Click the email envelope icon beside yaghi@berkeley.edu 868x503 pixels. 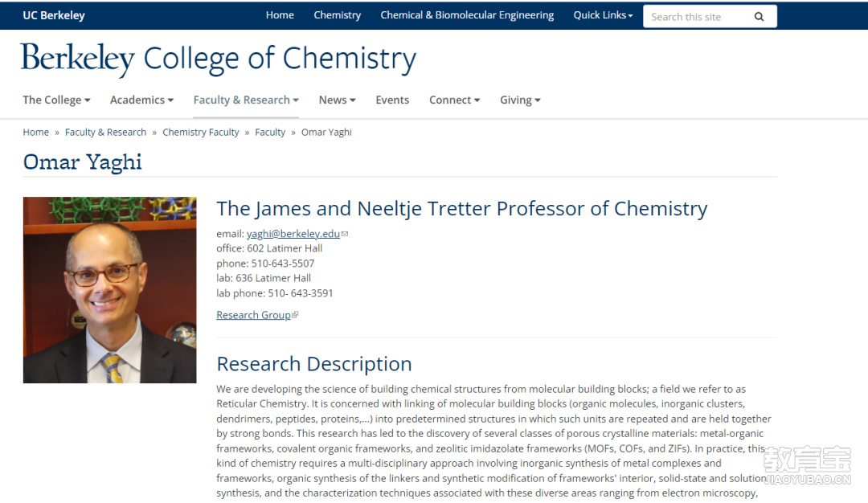point(345,234)
